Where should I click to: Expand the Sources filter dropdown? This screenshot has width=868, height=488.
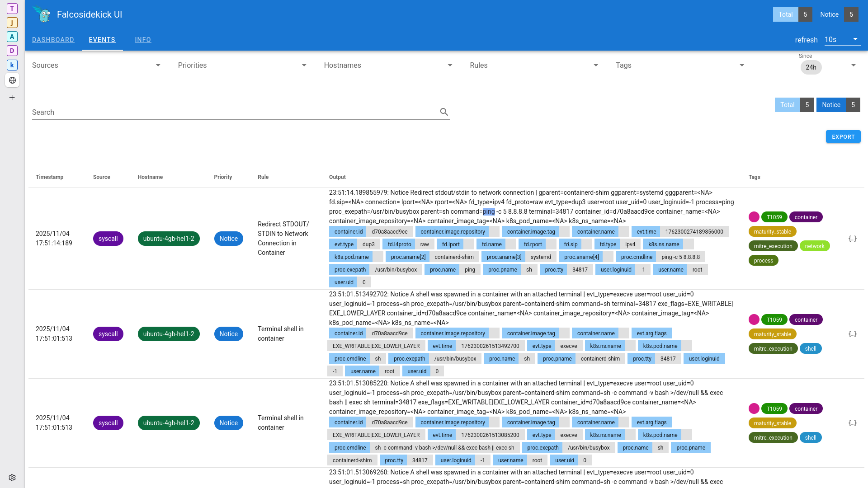158,66
